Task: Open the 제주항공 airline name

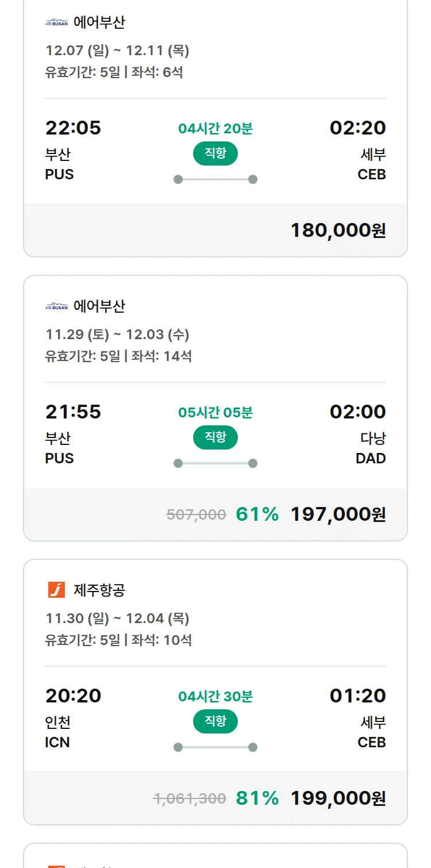Action: 99,590
